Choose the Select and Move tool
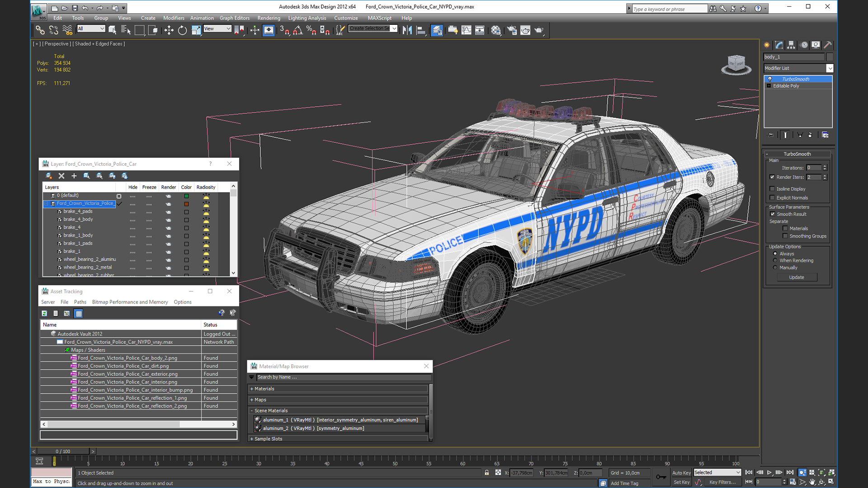The width and height of the screenshot is (868, 488). tap(169, 30)
